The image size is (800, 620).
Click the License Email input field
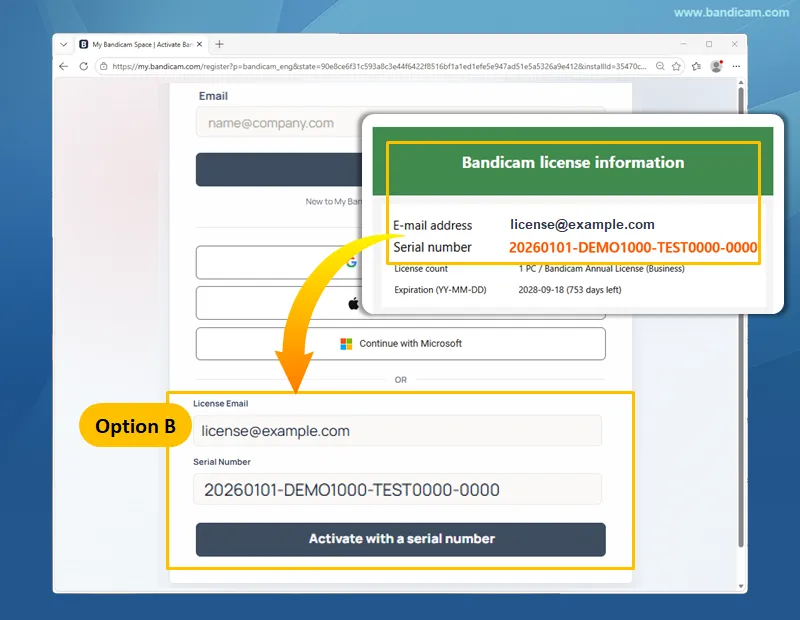pos(397,431)
